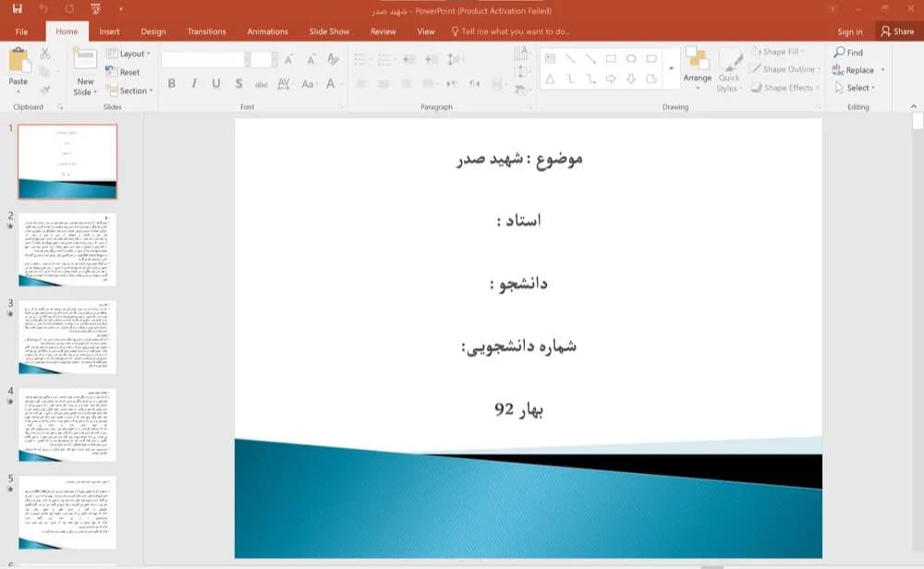Click the font name box
Viewport: 924px width, 569px height.
(202, 59)
